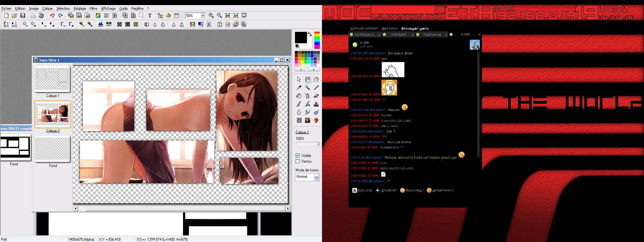Open the Affichage menu
644x242 pixels.
coord(108,9)
